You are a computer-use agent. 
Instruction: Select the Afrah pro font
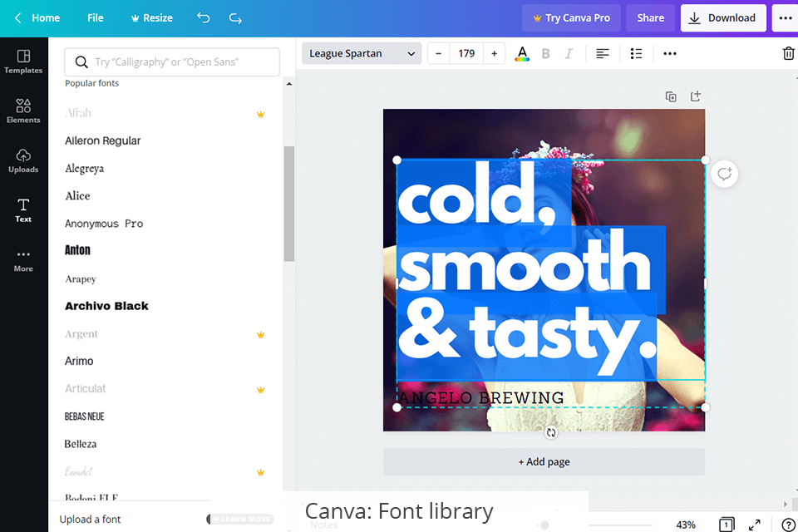pyautogui.click(x=78, y=113)
